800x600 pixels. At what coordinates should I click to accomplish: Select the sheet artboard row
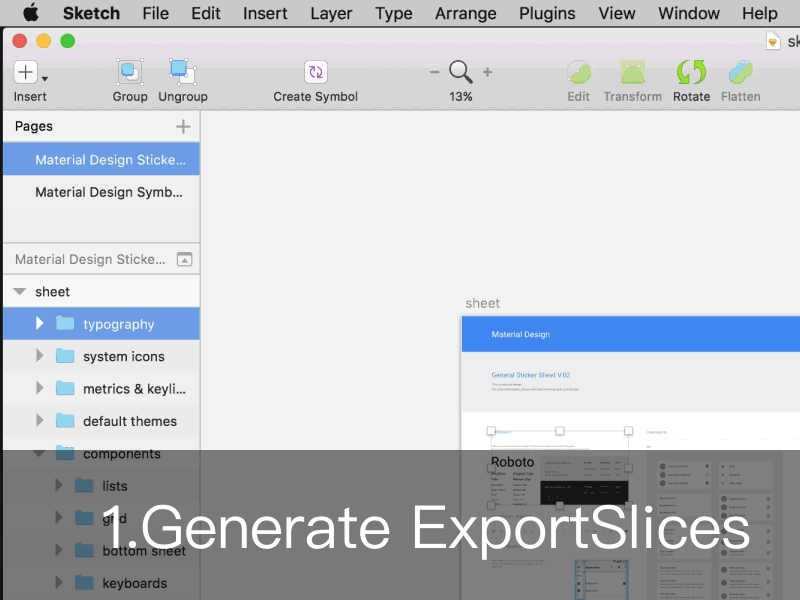(101, 291)
